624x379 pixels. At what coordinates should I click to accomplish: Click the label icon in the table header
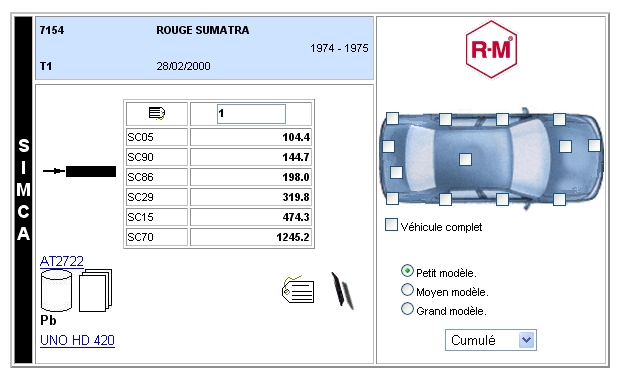(x=157, y=113)
